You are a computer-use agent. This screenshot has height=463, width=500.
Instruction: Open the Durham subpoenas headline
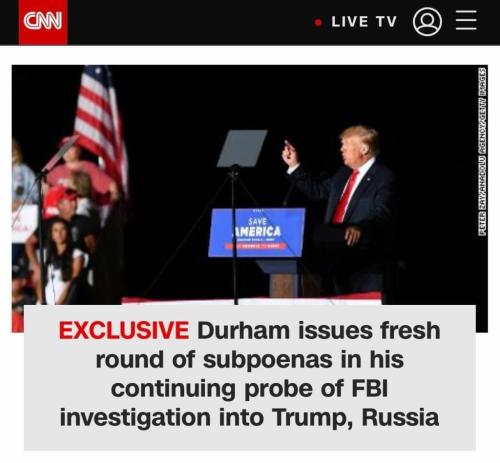[x=250, y=374]
